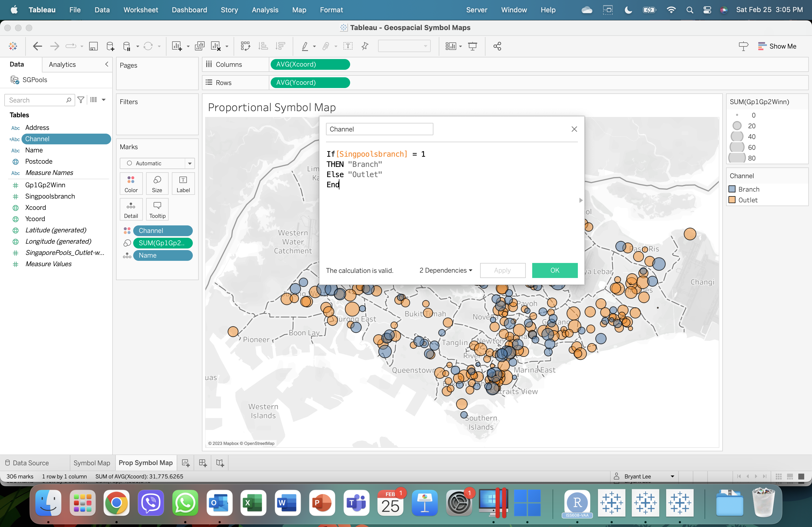Switch to the Symbol Map sheet tab
The image size is (812, 527).
pos(92,463)
